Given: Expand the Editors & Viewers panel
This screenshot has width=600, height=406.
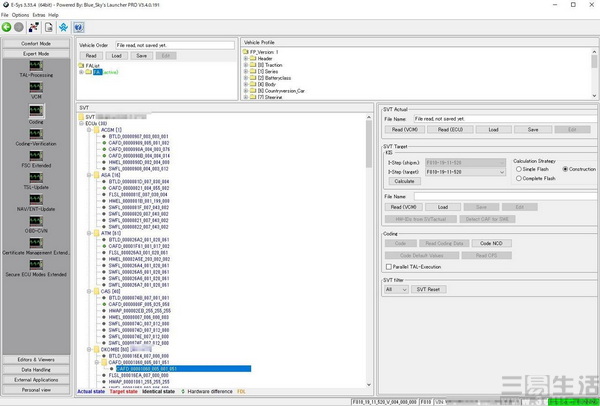Looking at the screenshot, I should 36,359.
